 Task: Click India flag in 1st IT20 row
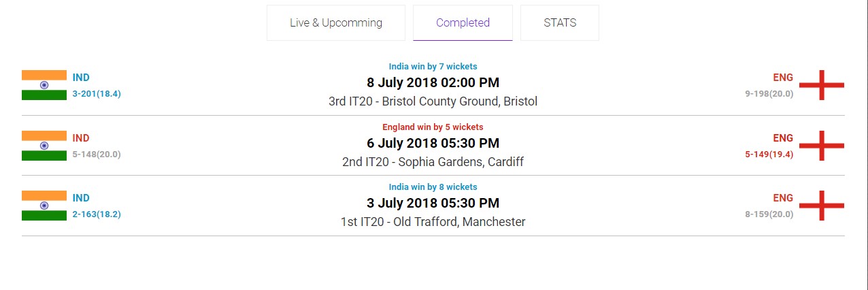44,206
